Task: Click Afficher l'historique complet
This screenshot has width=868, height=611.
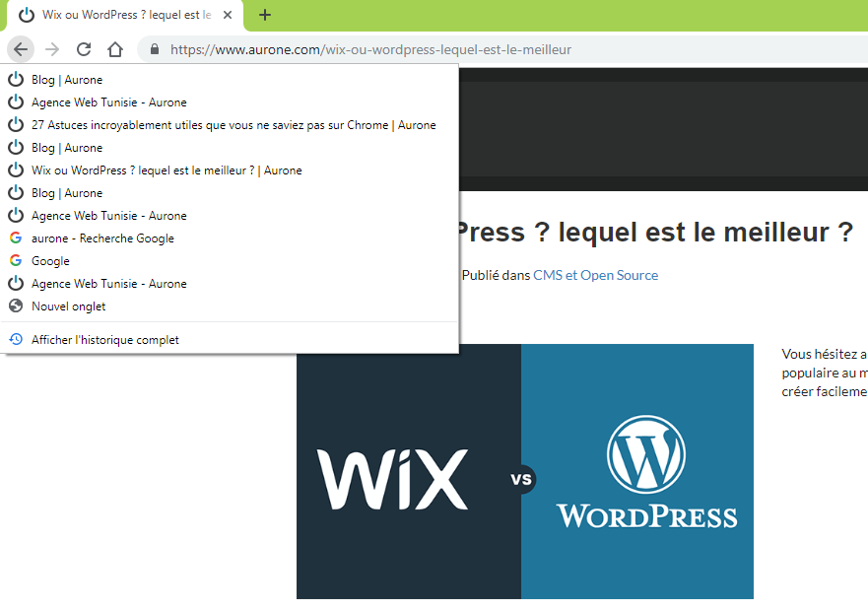Action: tap(230, 340)
